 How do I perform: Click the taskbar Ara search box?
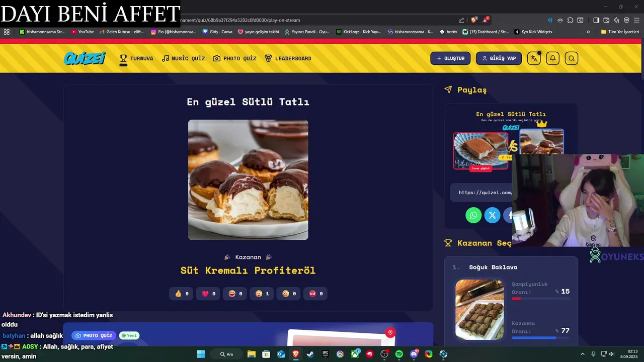pyautogui.click(x=227, y=354)
